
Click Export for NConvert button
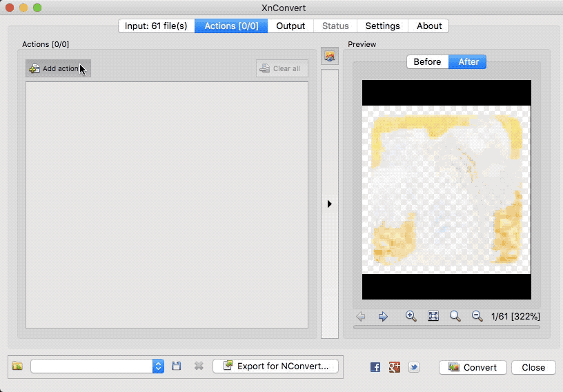[275, 366]
